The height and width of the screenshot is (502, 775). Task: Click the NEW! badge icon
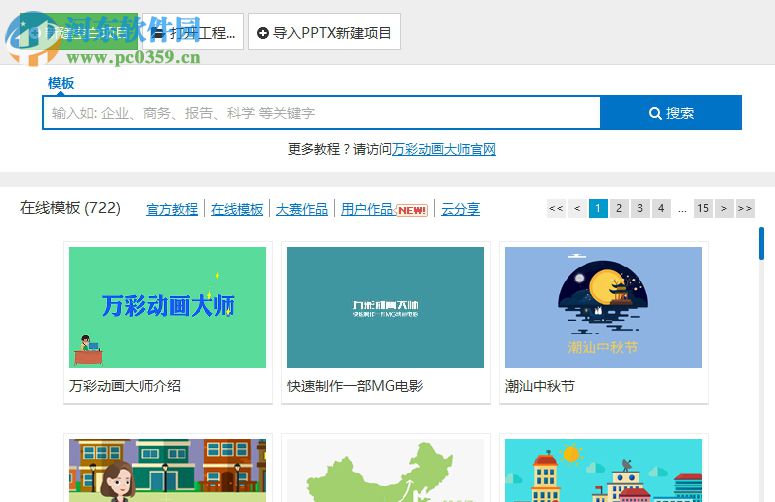coord(412,210)
